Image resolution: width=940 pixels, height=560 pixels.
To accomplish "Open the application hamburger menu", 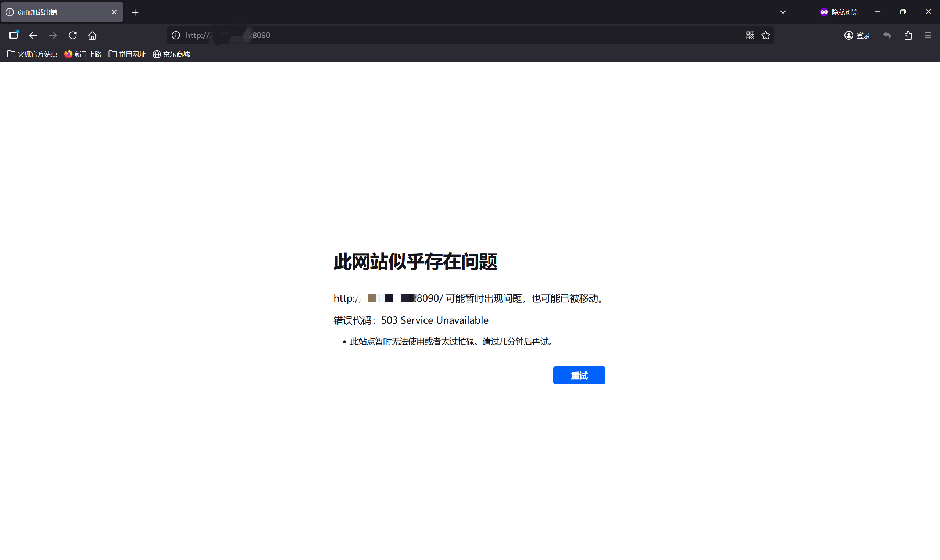I will point(928,35).
